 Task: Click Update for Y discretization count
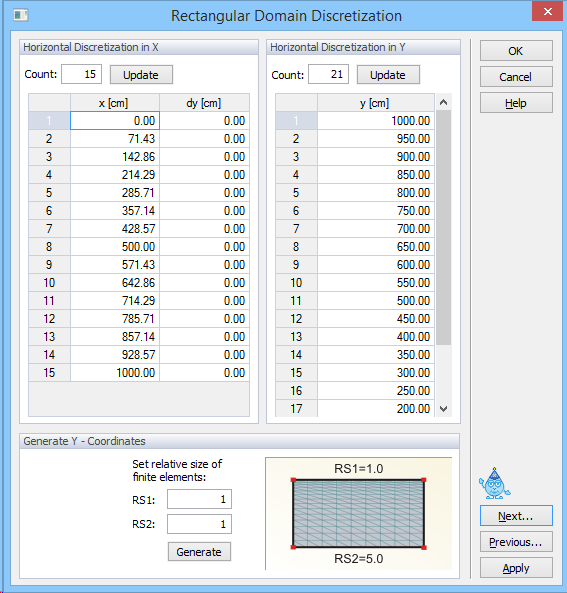[x=388, y=75]
